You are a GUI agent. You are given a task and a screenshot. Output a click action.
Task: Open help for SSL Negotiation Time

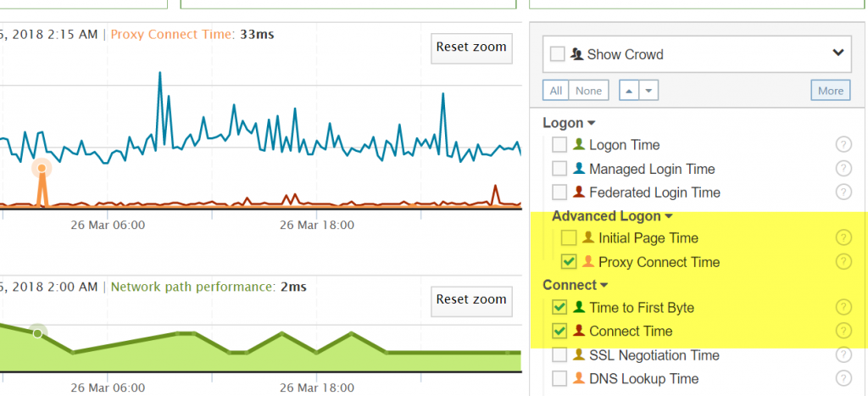[x=843, y=355]
